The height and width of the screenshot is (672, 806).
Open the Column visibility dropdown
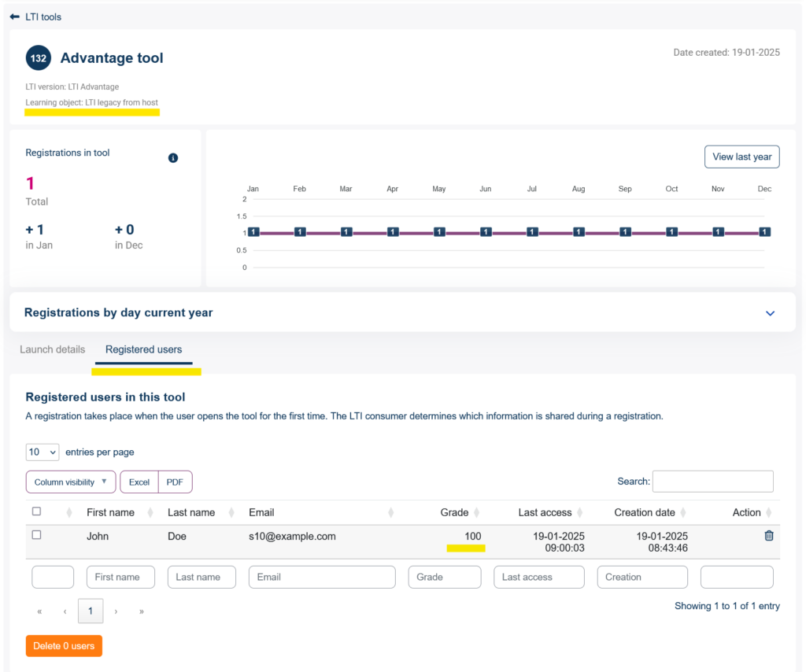pos(70,482)
